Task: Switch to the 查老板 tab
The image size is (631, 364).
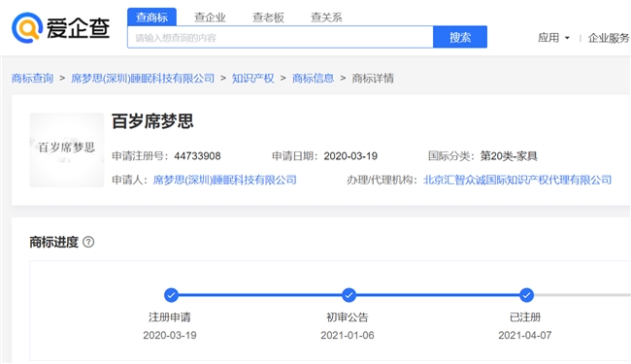Action: (268, 17)
